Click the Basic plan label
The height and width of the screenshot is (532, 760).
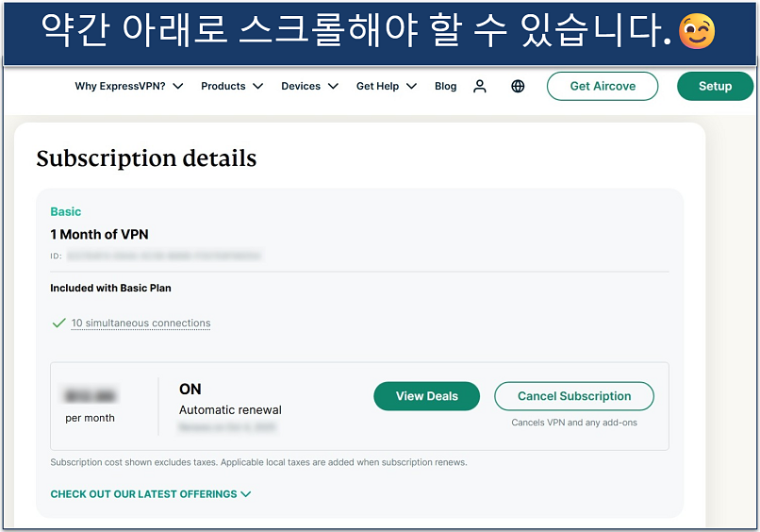pos(66,212)
